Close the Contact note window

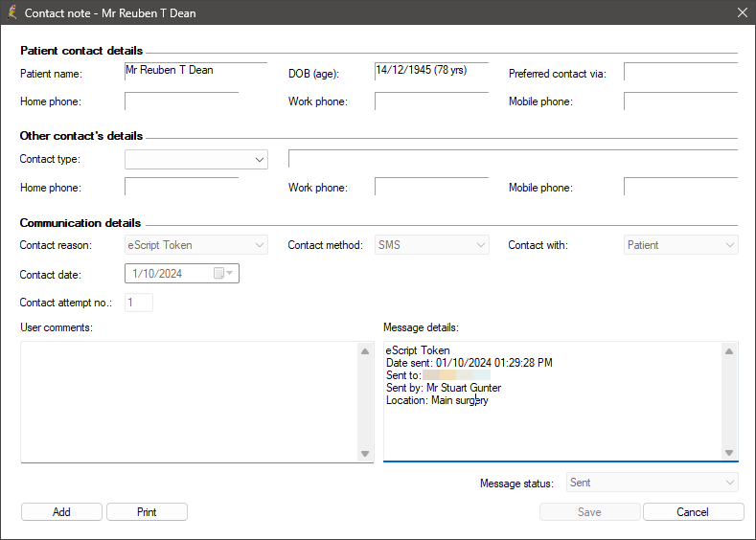click(x=743, y=12)
